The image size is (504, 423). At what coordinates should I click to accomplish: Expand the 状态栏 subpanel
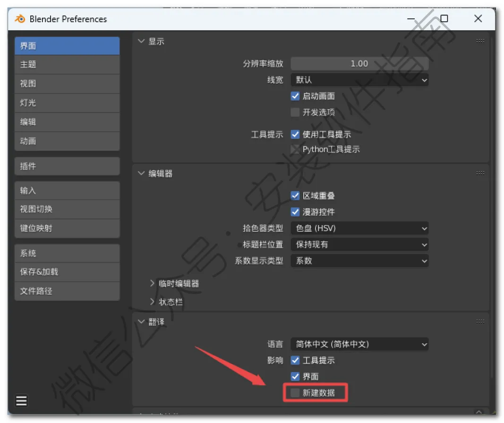152,302
